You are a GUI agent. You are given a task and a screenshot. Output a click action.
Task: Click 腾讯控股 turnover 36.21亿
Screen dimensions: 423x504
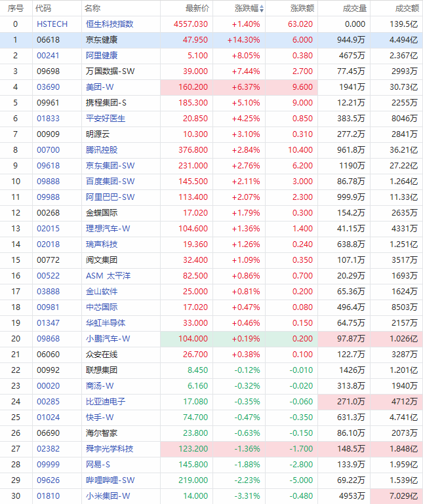403,150
